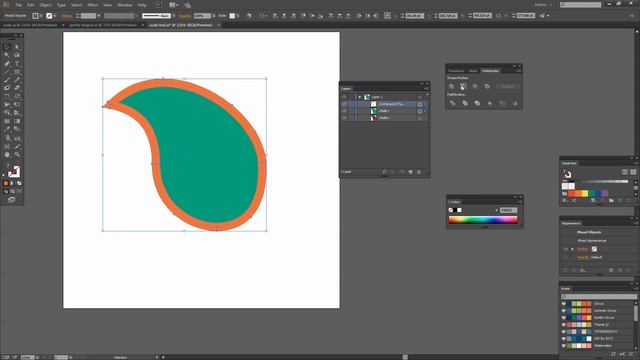Click the Opacity label in control bar

pyautogui.click(x=184, y=16)
